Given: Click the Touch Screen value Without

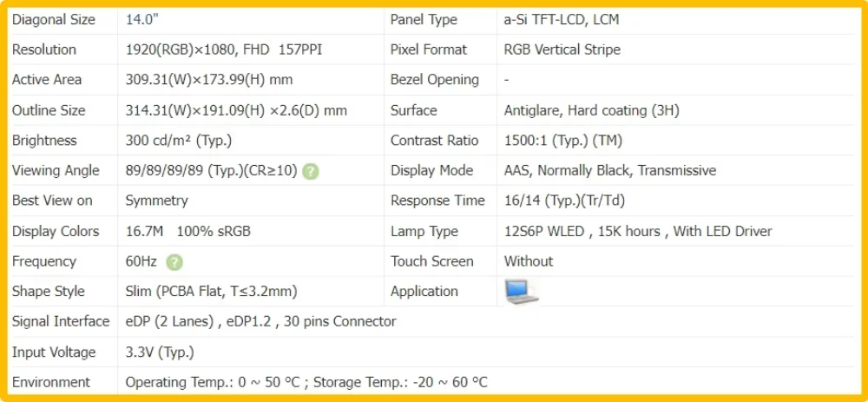Looking at the screenshot, I should click(528, 261).
